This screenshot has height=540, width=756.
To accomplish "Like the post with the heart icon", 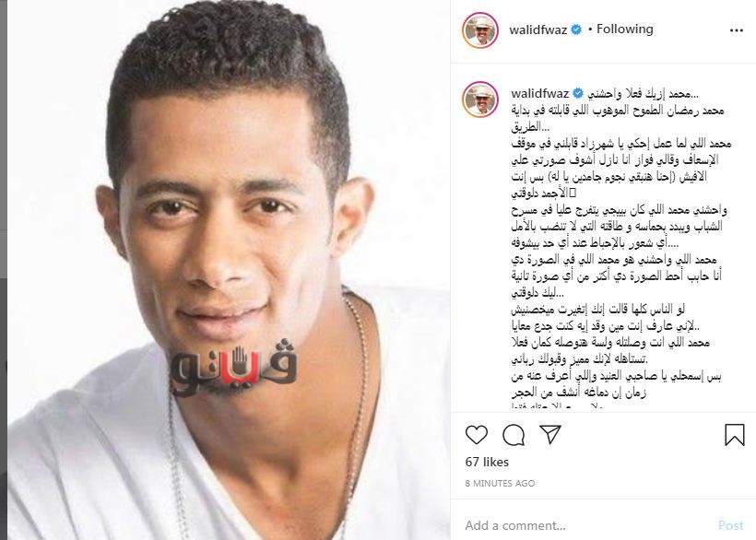I will [x=477, y=435].
